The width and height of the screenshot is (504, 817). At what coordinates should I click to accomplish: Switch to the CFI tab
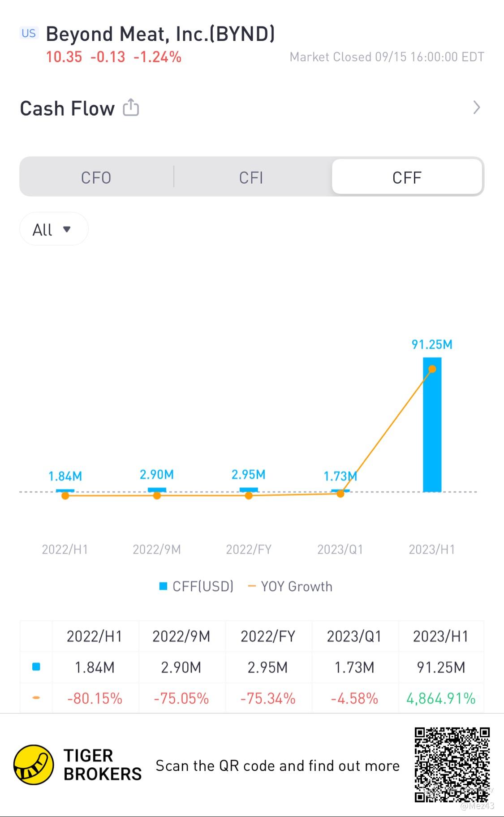(251, 177)
